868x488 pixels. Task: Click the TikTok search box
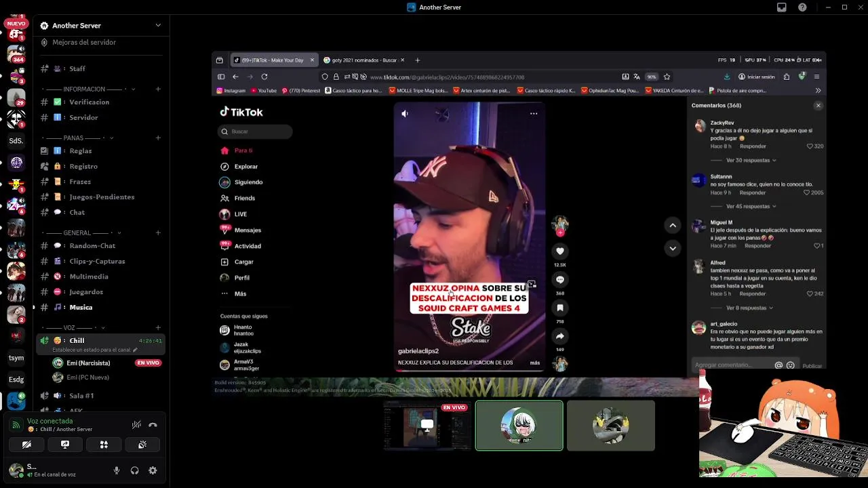click(x=256, y=131)
